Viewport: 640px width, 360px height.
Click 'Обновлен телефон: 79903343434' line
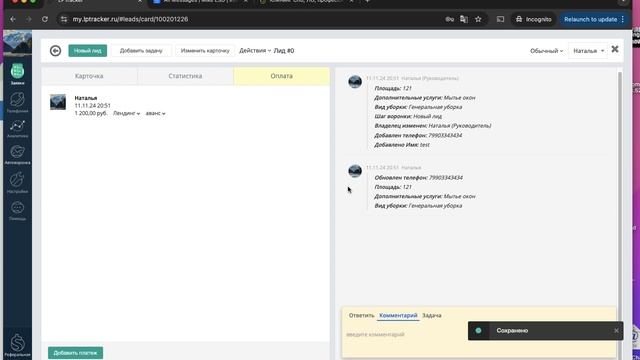pos(418,178)
